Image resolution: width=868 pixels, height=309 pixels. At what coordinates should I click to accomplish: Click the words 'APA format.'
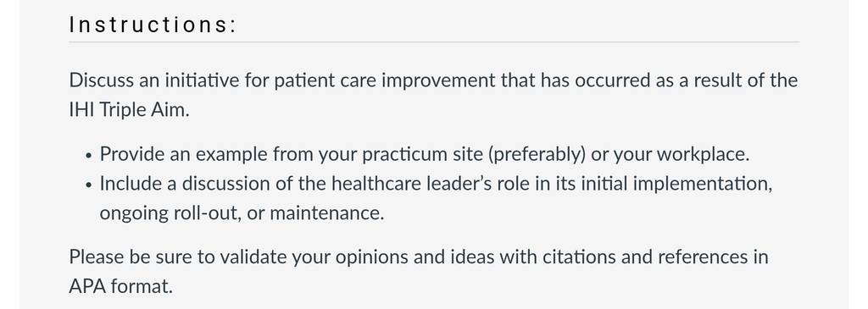tap(121, 286)
